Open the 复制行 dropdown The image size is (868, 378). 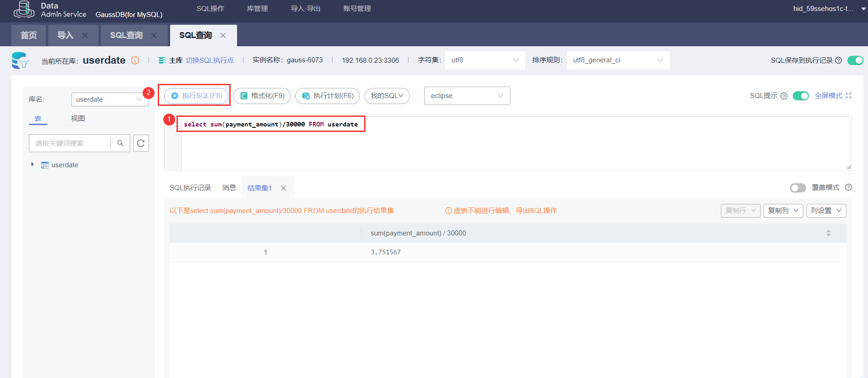click(741, 211)
